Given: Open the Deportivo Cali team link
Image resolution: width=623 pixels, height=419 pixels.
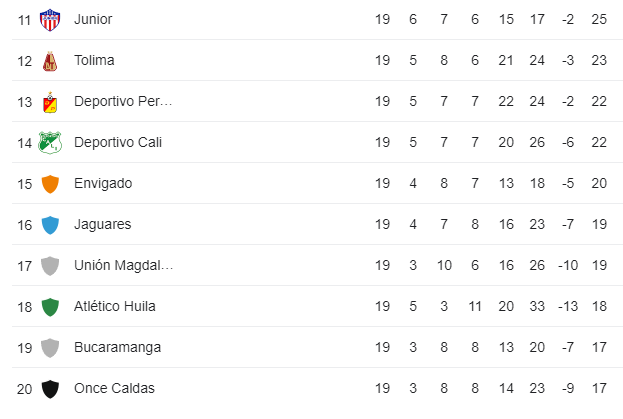Looking at the screenshot, I should [118, 142].
